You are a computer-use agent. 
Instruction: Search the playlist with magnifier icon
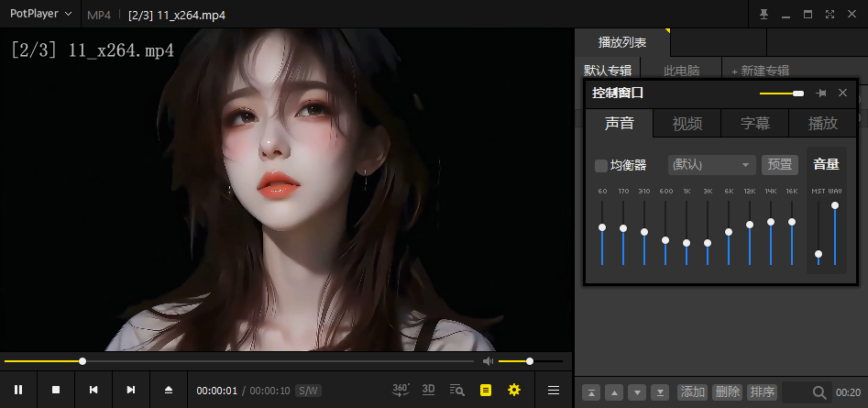pos(819,392)
